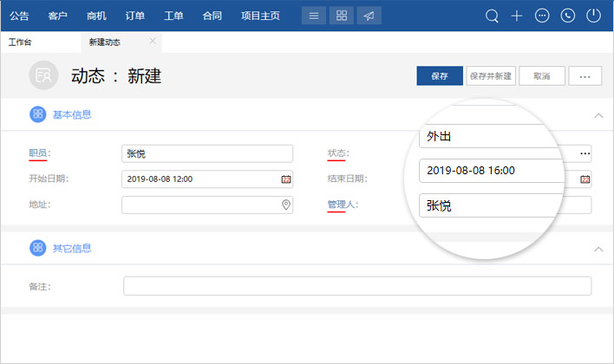Click the phone call icon
This screenshot has height=364, width=614.
pos(568,16)
